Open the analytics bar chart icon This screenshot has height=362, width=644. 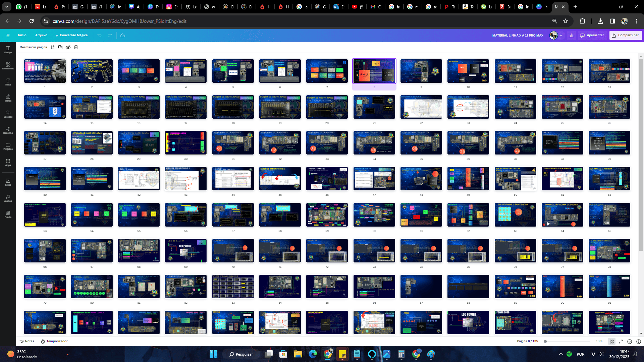(572, 35)
